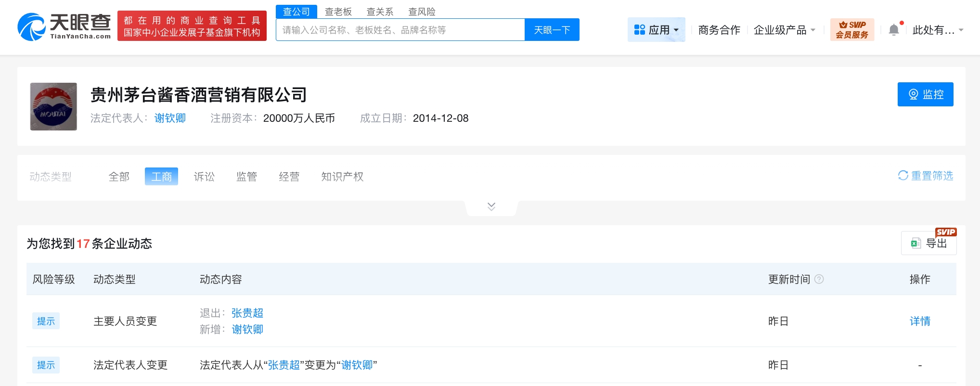The width and height of the screenshot is (980, 386).
Task: Open the 应用 apps dropdown
Action: pos(656,30)
